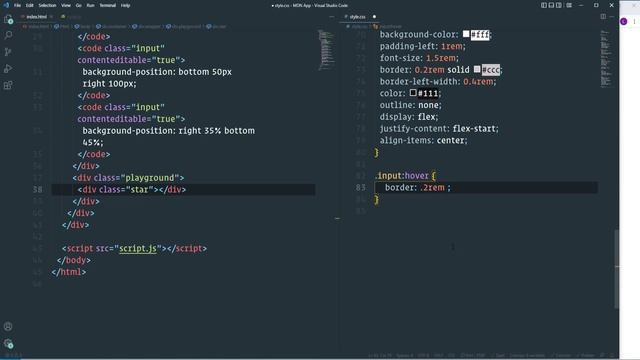
Task: Open the View menu
Action: click(66, 5)
